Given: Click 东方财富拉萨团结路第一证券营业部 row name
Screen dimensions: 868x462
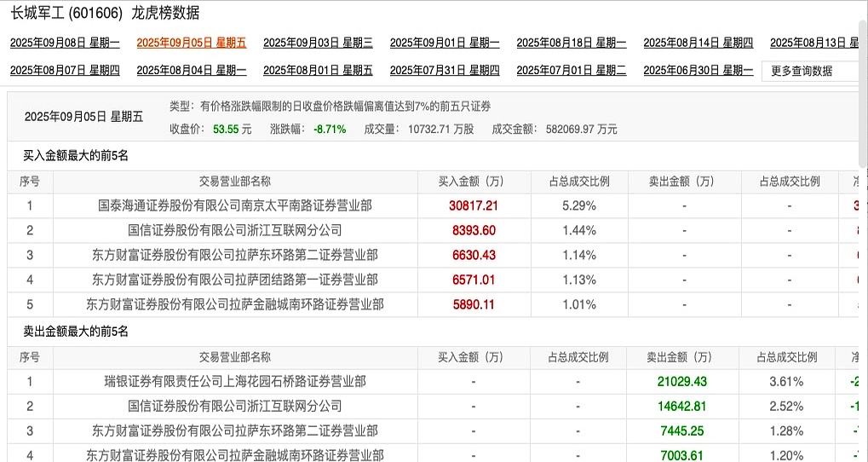Looking at the screenshot, I should coord(235,280).
